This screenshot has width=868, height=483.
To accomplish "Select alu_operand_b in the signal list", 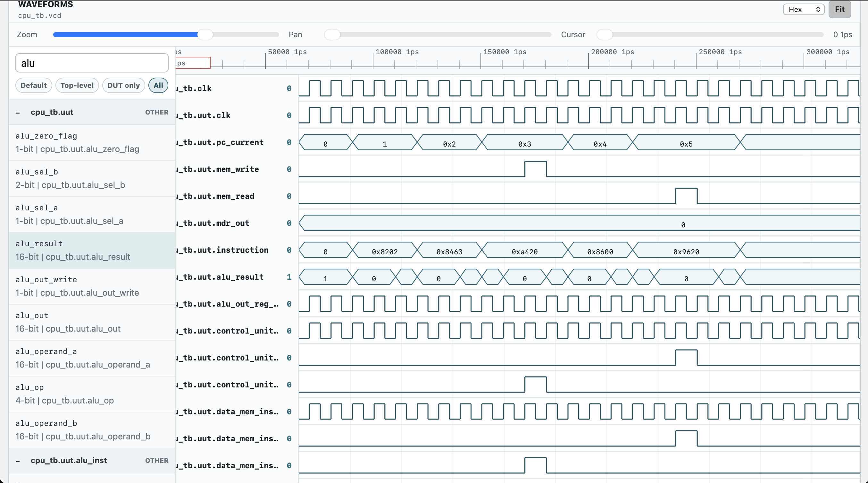I will click(92, 430).
